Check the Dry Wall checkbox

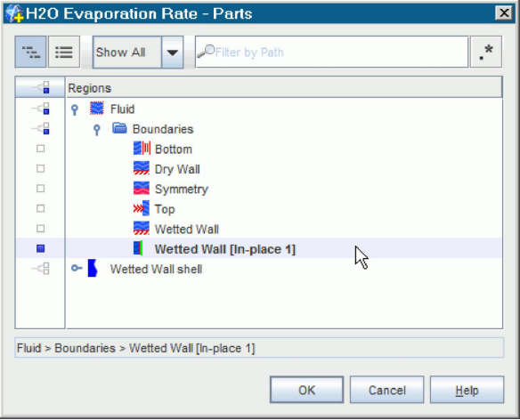(40, 169)
